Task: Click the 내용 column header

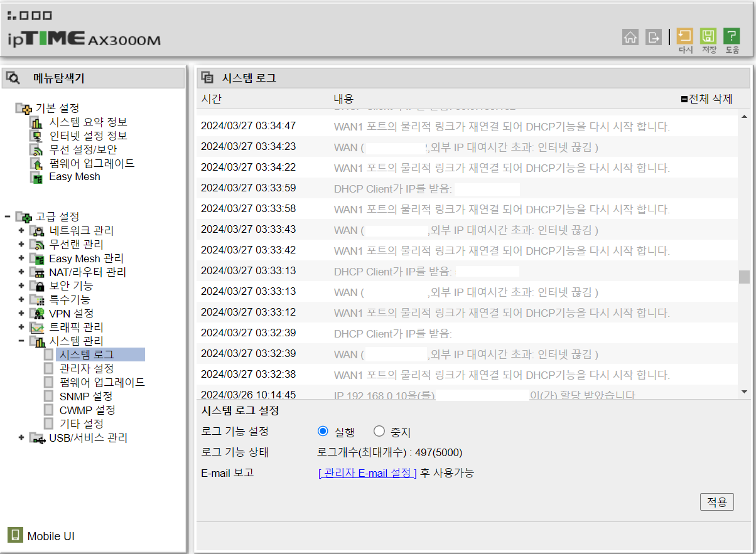Action: coord(343,99)
